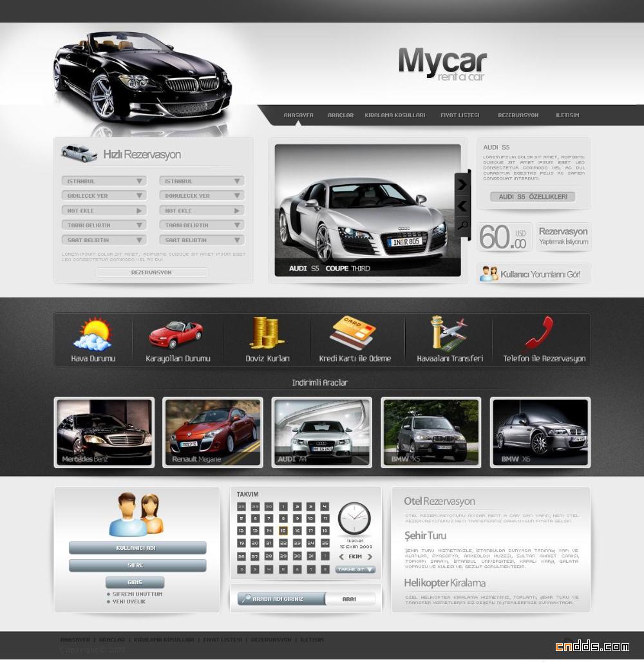
Task: Go to next month after EKIM
Action: [x=370, y=556]
